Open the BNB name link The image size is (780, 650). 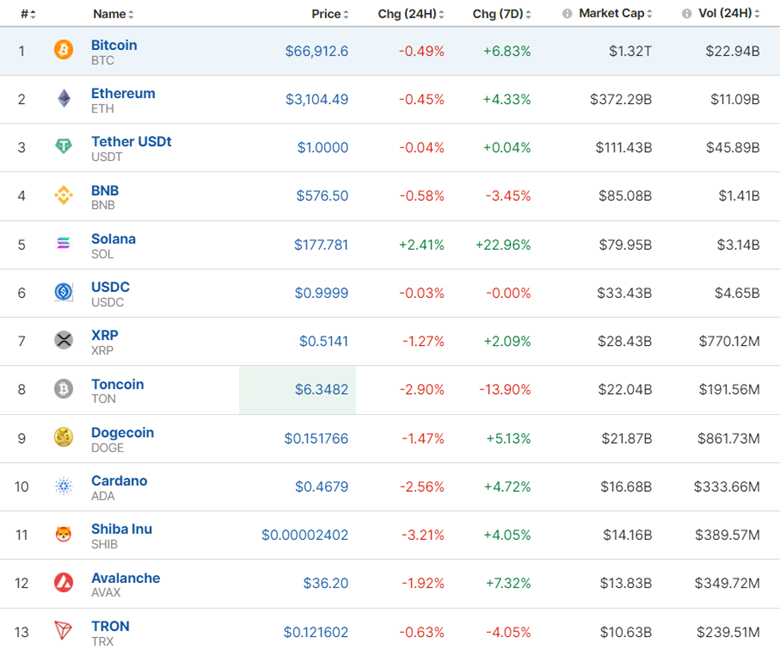105,190
